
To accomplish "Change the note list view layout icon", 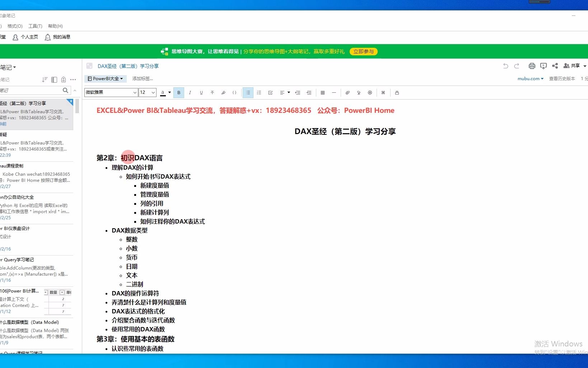I will [54, 80].
